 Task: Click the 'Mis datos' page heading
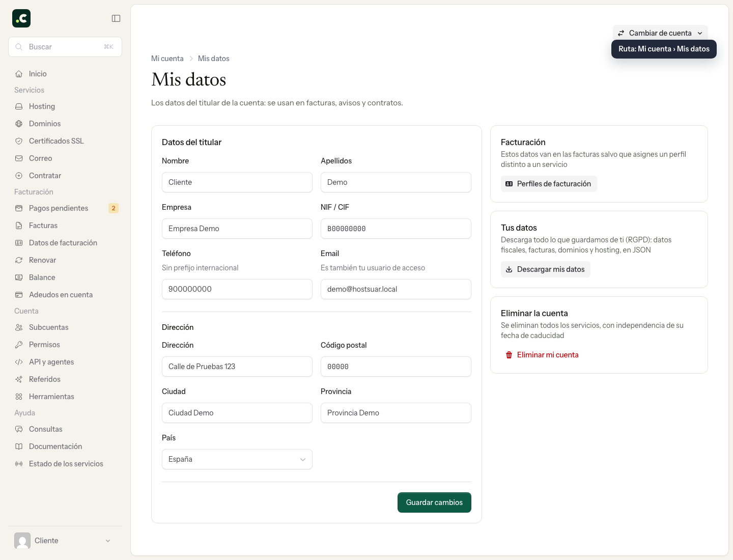tap(189, 79)
